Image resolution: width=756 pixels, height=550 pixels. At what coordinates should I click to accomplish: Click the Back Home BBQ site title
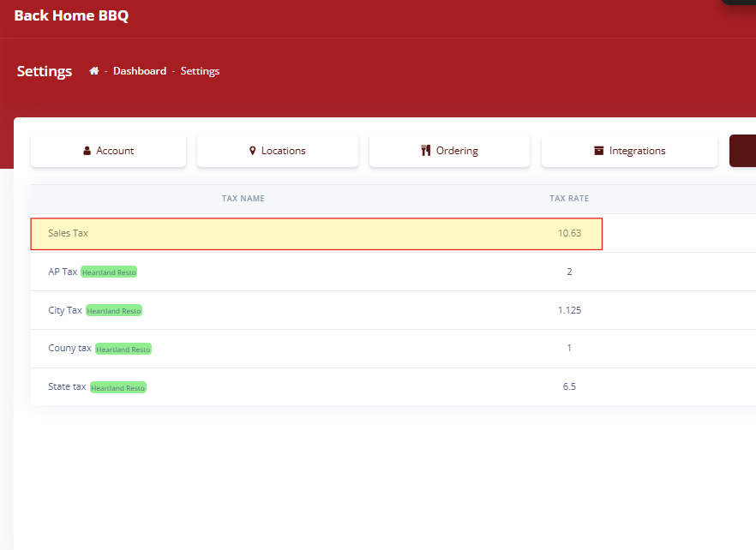(71, 15)
